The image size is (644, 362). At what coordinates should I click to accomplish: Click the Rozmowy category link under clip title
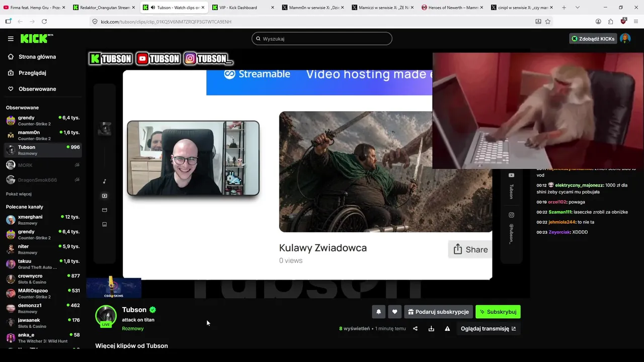click(133, 328)
